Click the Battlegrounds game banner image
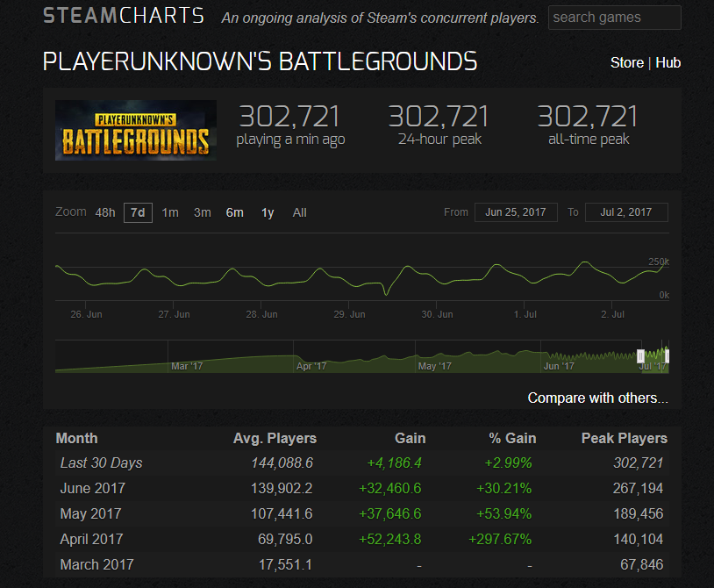This screenshot has width=714, height=588. (136, 130)
